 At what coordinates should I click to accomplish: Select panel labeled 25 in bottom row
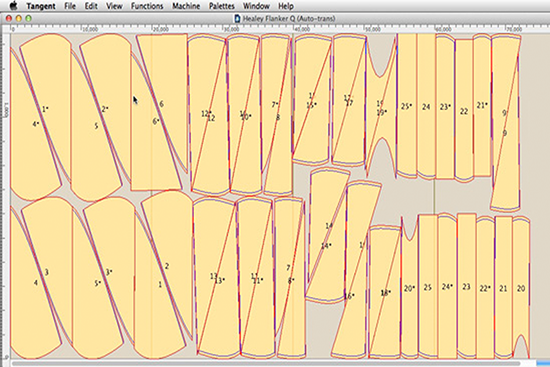click(x=428, y=287)
